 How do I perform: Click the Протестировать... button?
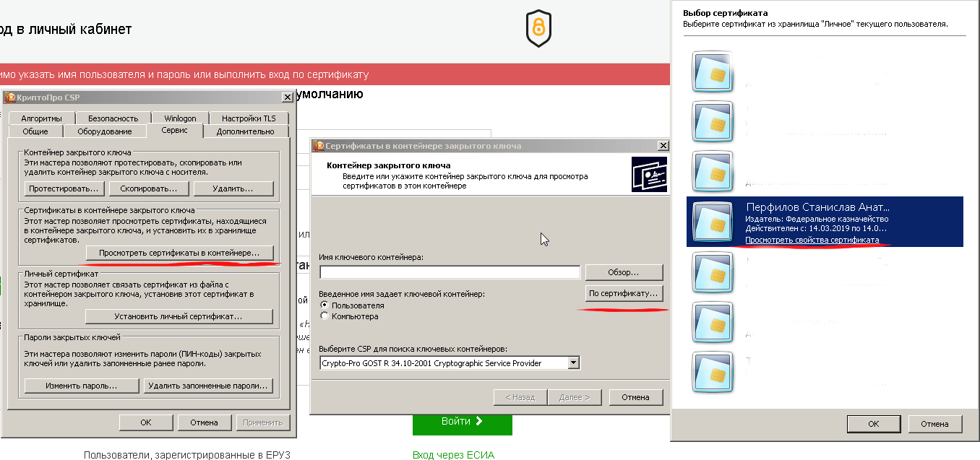click(64, 188)
